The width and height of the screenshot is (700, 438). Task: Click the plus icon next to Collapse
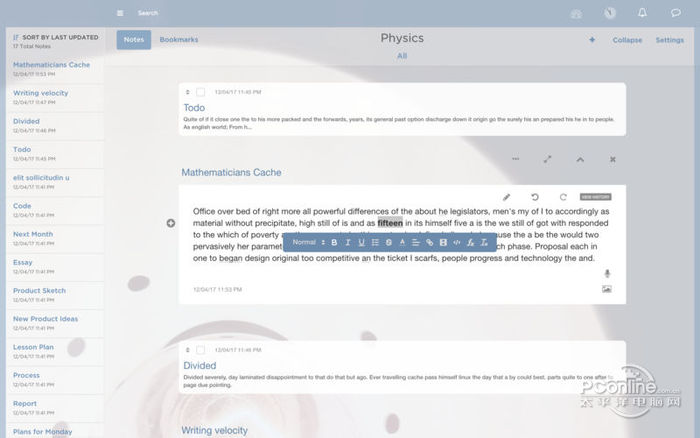tap(592, 40)
